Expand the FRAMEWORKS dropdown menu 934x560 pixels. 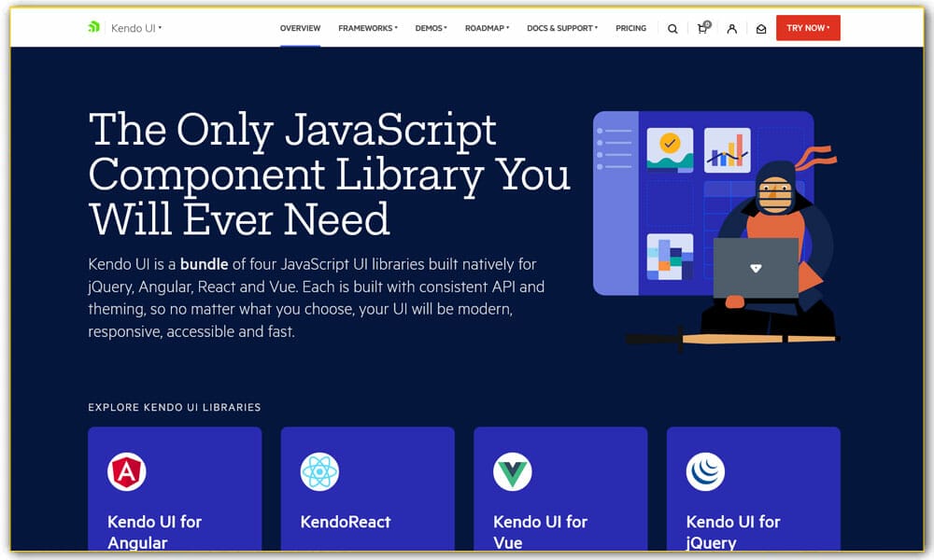click(x=367, y=28)
